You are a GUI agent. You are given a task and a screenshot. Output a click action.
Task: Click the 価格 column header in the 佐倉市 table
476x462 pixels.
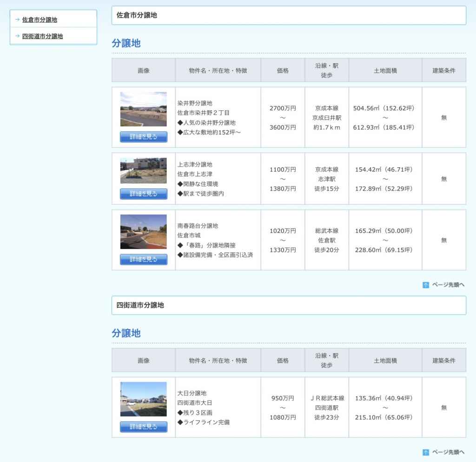coord(283,71)
